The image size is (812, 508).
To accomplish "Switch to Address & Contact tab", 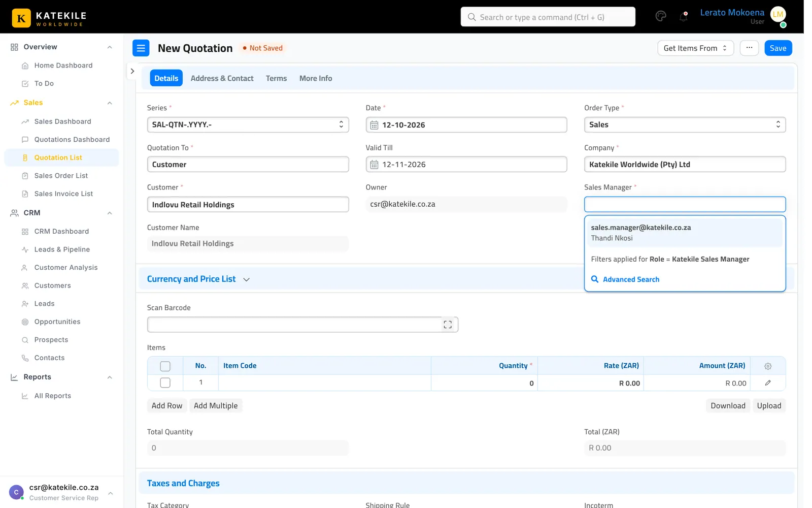I will pos(222,78).
